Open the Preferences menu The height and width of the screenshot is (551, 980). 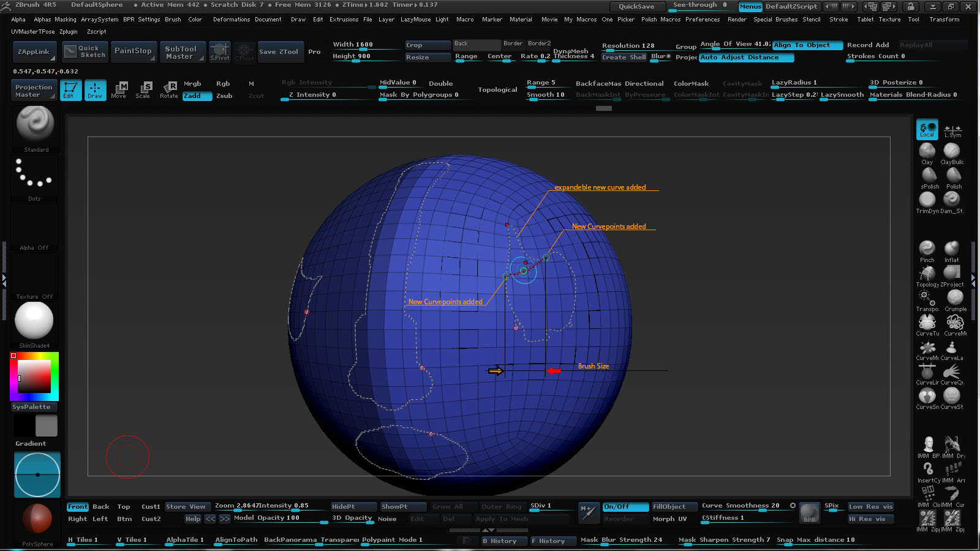point(702,20)
